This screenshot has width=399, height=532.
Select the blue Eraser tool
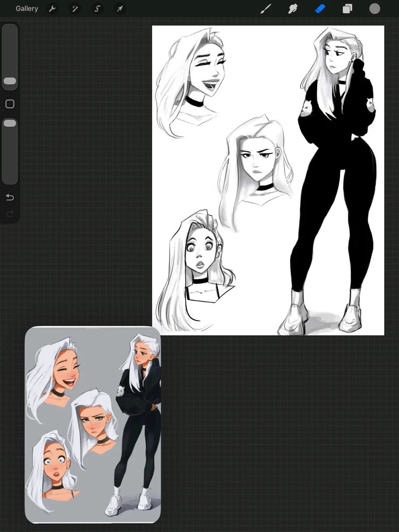point(320,9)
